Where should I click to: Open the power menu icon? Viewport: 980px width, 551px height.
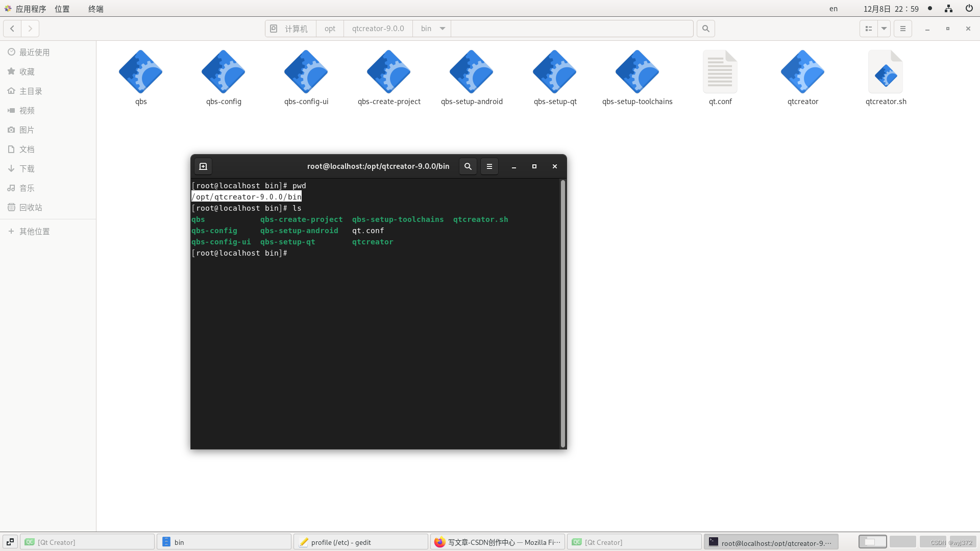point(969,9)
